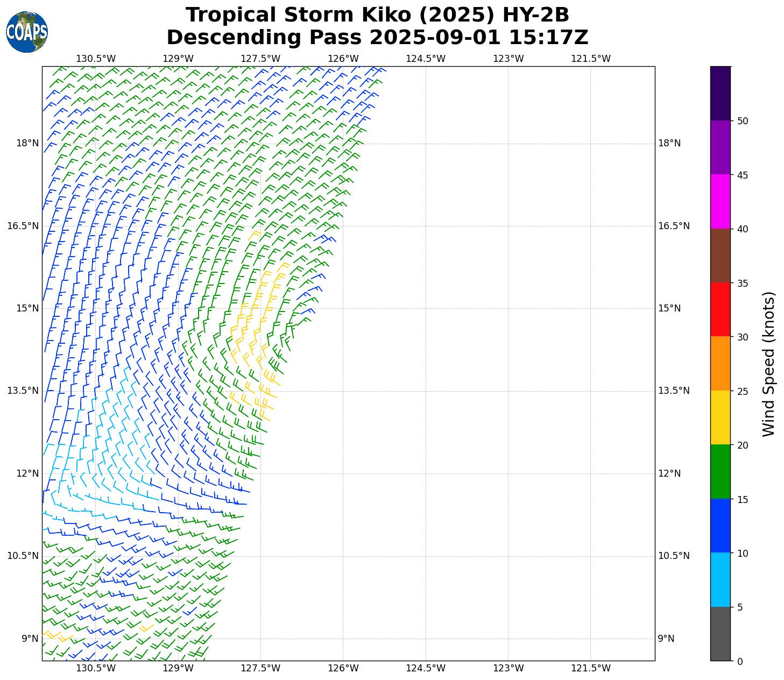Select the cyan 5-10 knots colorbar segment
The width and height of the screenshot is (784, 680).
tap(720, 579)
